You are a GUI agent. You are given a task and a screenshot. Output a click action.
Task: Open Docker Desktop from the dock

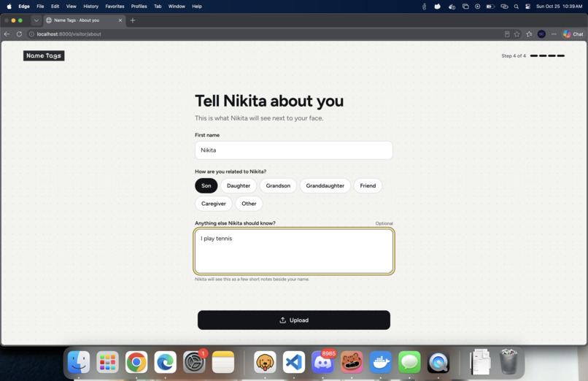coord(381,362)
